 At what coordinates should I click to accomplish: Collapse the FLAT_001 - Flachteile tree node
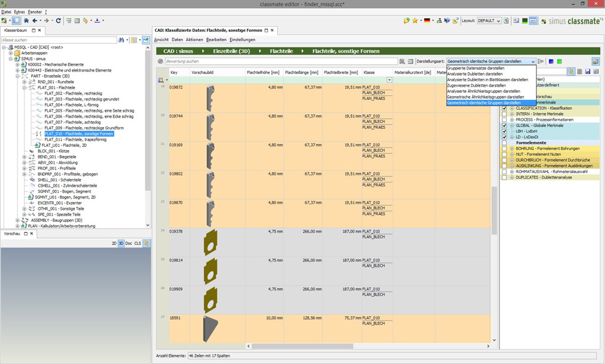point(24,87)
